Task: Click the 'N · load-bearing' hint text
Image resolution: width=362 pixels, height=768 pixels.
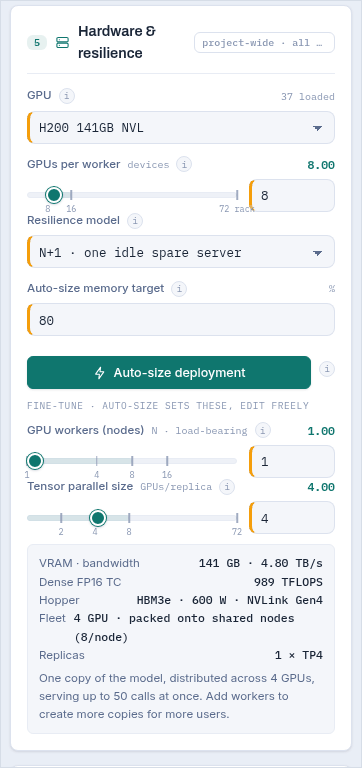Action: (199, 431)
